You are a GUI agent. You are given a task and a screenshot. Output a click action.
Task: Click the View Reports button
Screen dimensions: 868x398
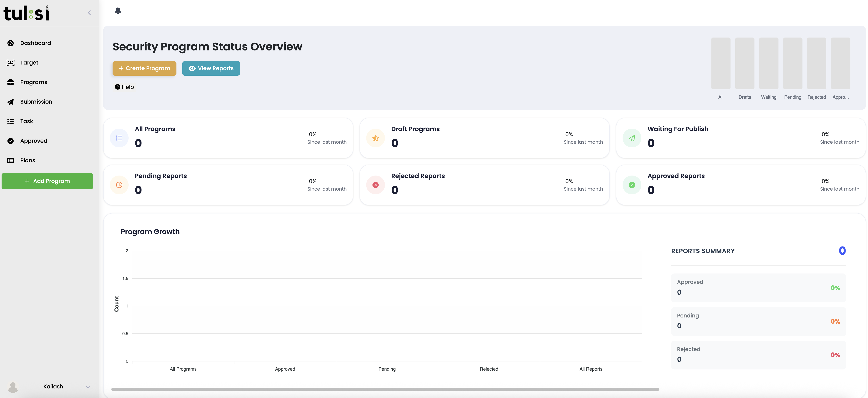coord(211,68)
